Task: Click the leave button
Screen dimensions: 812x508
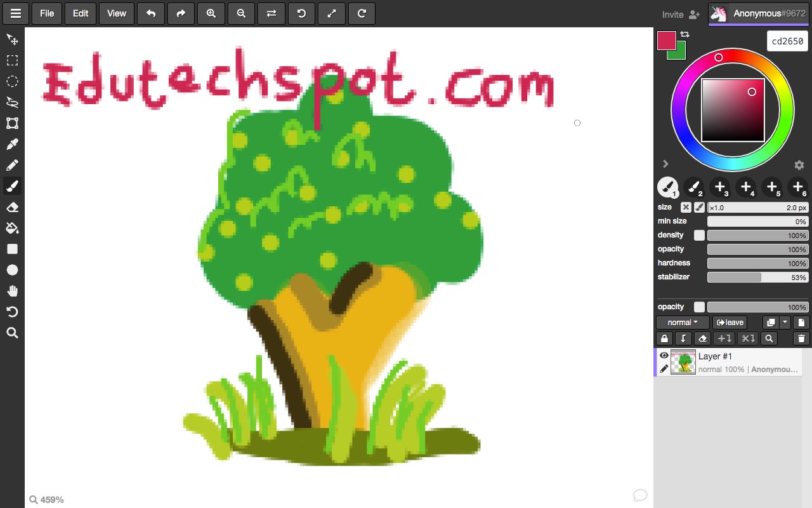Action: tap(730, 322)
